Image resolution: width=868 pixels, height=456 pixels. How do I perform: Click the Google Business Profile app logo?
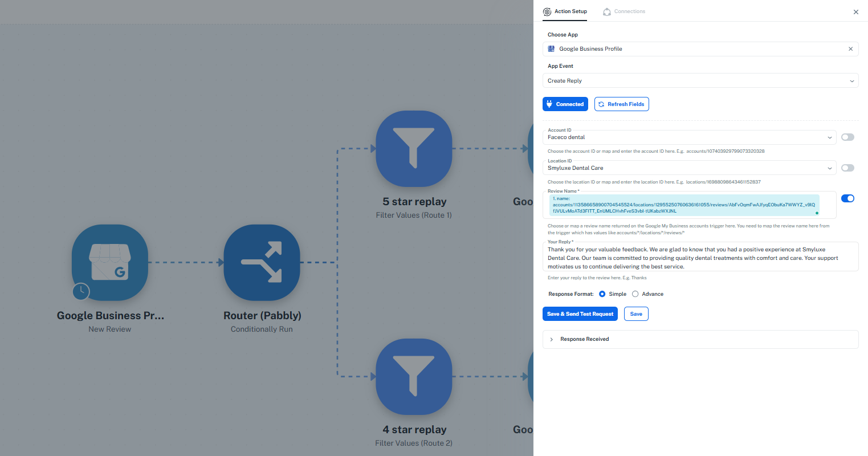(x=551, y=49)
